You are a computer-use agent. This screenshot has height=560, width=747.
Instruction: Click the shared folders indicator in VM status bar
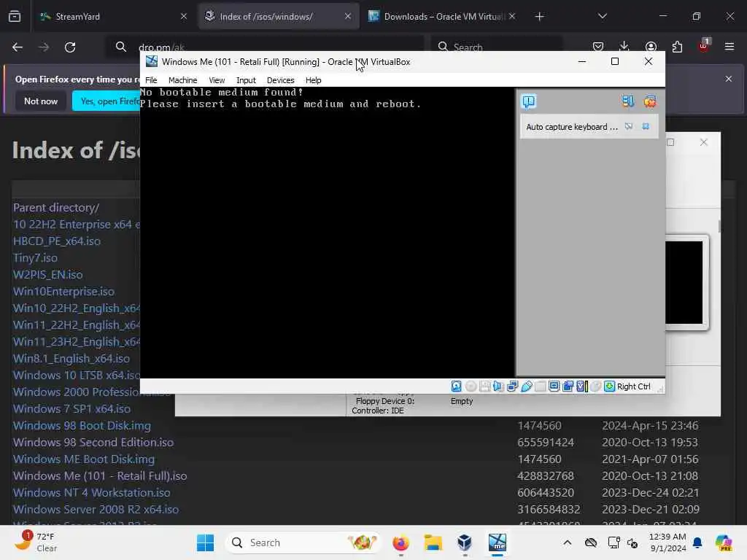click(x=541, y=386)
